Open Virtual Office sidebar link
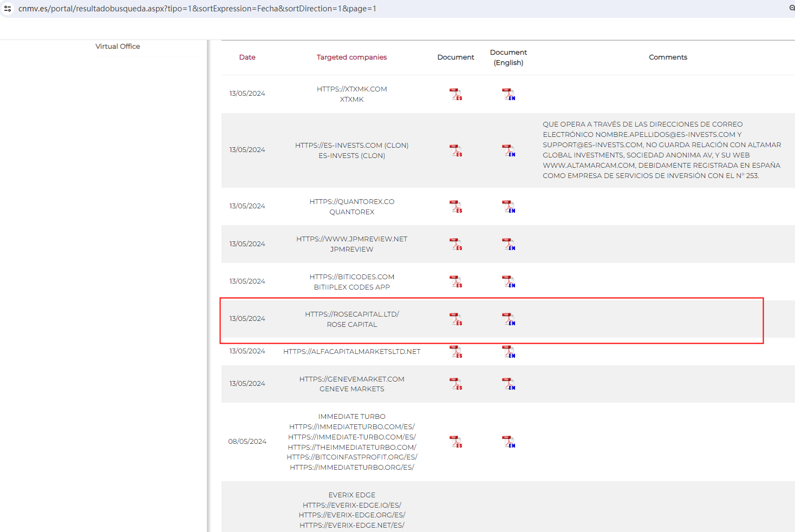795x532 pixels. (118, 47)
